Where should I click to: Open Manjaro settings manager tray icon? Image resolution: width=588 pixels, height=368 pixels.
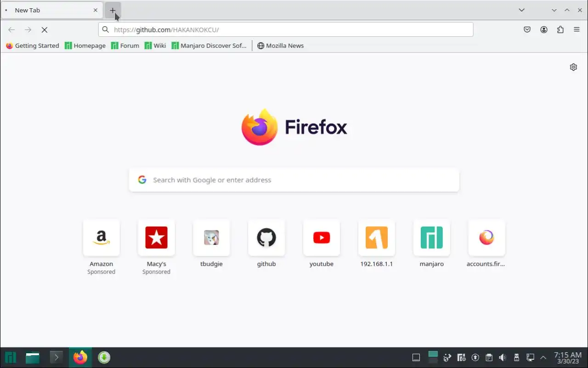click(461, 357)
